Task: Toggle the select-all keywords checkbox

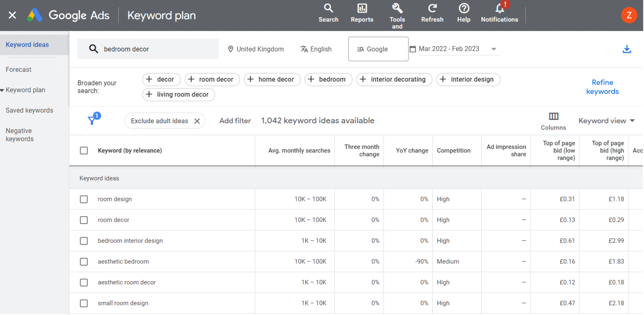Action: point(84,151)
